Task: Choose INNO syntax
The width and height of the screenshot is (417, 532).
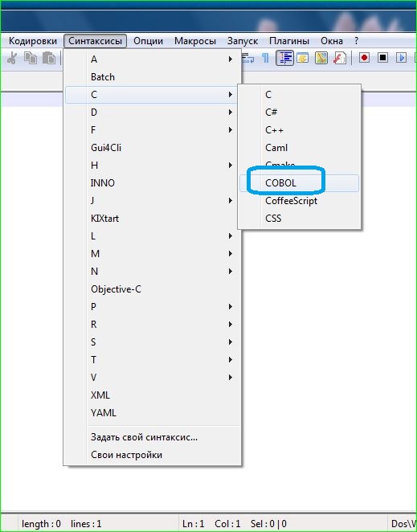Action: point(153,183)
